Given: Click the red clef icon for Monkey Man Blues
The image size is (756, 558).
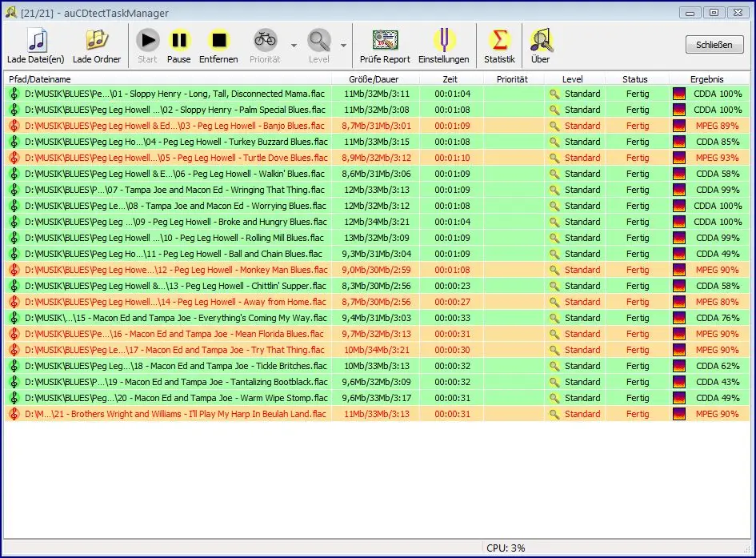Looking at the screenshot, I should 14,270.
